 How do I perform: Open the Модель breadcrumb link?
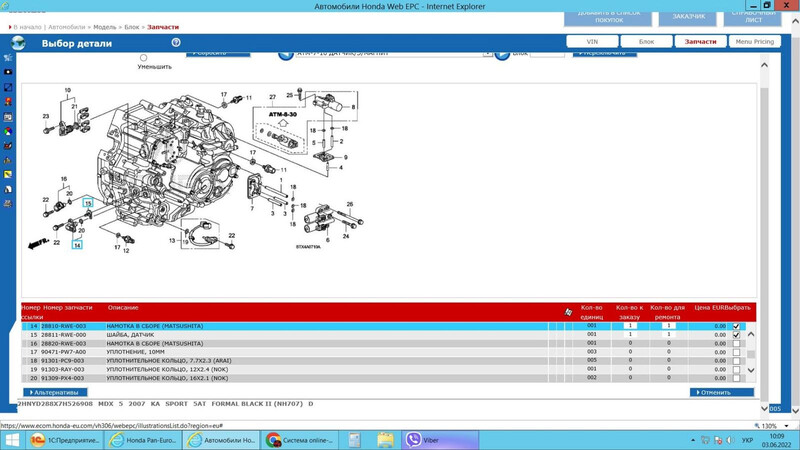point(105,27)
